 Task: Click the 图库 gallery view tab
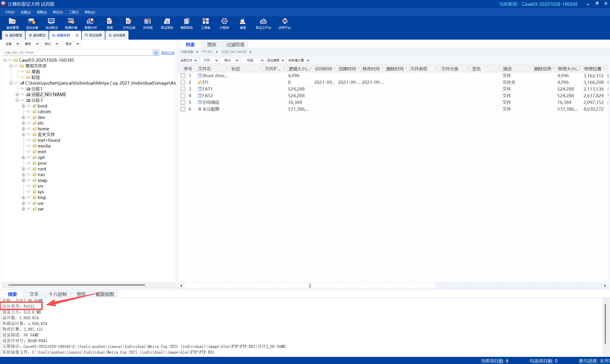point(212,45)
